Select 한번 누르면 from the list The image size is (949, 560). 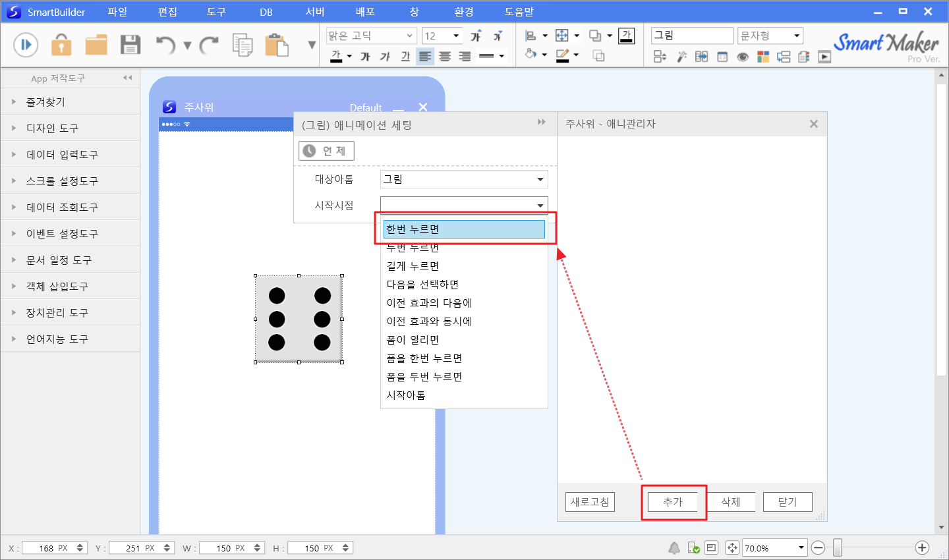click(x=464, y=229)
